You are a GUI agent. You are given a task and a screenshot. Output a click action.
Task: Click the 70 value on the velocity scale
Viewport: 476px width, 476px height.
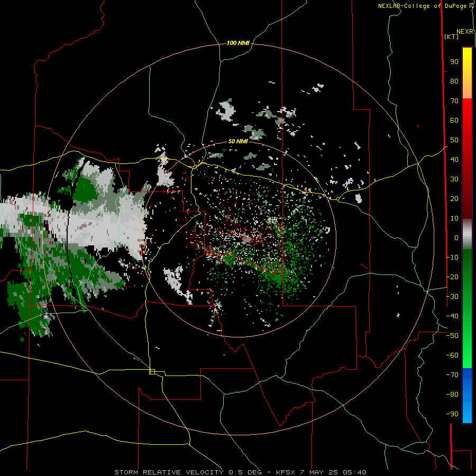click(x=454, y=101)
